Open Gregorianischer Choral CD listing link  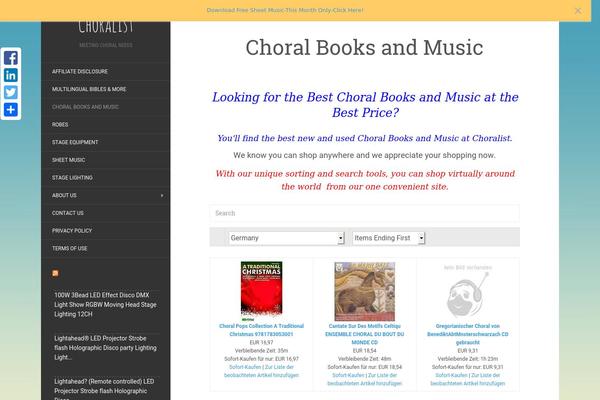468,334
